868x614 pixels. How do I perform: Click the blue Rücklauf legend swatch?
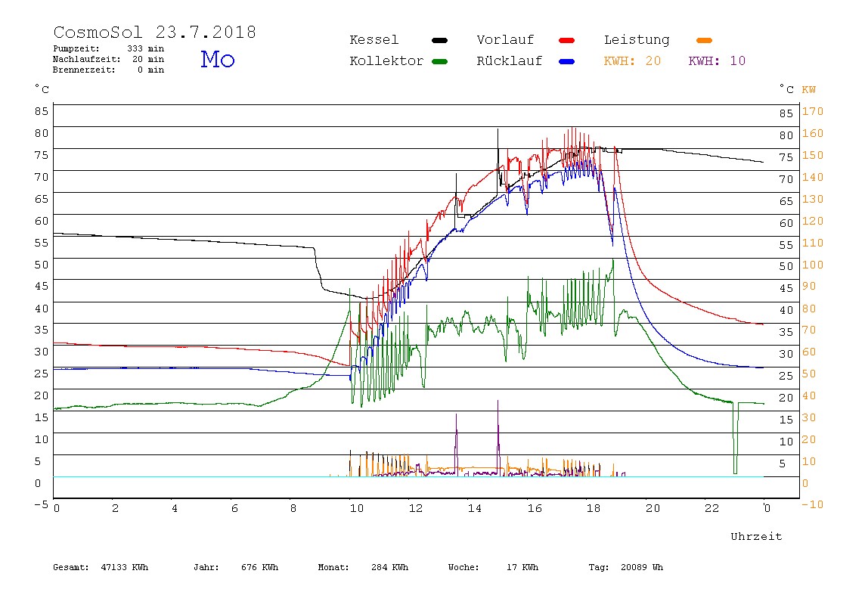[x=567, y=61]
